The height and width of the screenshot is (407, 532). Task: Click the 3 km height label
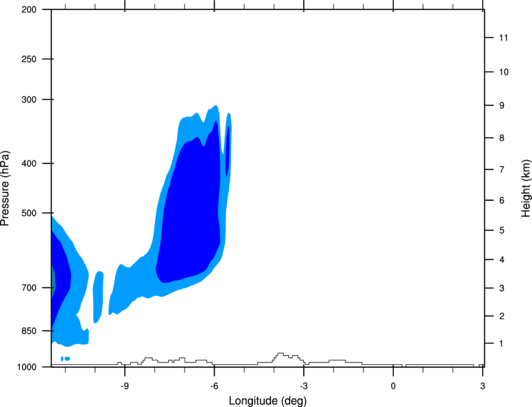[502, 288]
